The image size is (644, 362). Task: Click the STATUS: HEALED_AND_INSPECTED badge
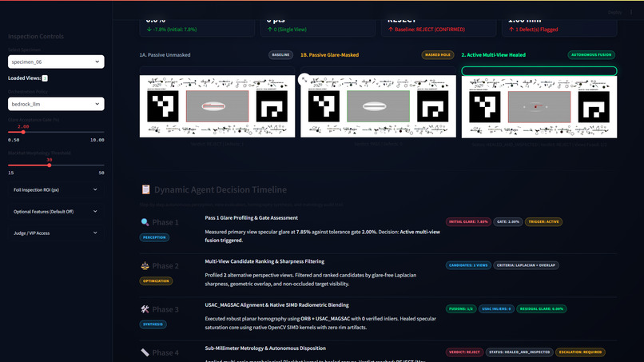pos(519,352)
